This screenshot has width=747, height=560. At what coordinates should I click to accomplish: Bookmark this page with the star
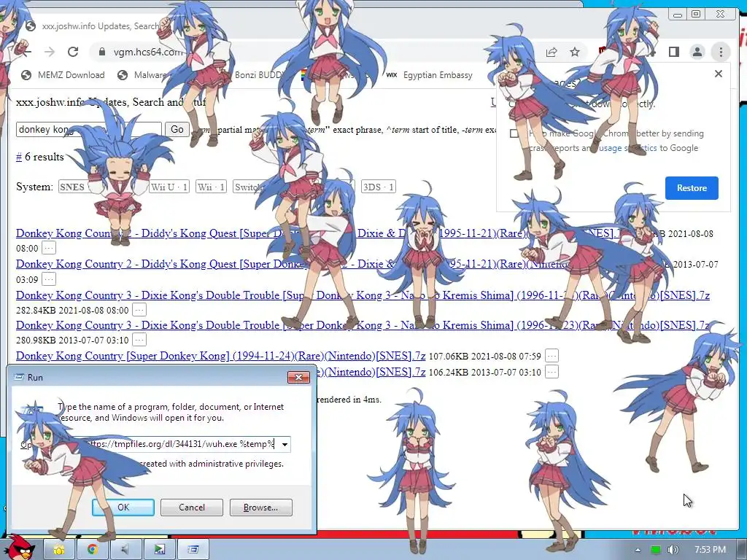[x=575, y=52]
